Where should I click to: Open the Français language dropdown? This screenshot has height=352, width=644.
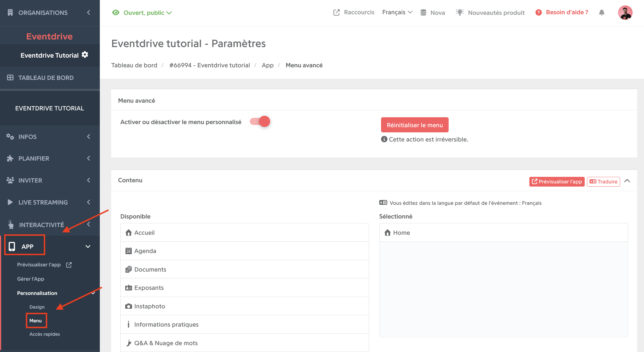(x=397, y=12)
